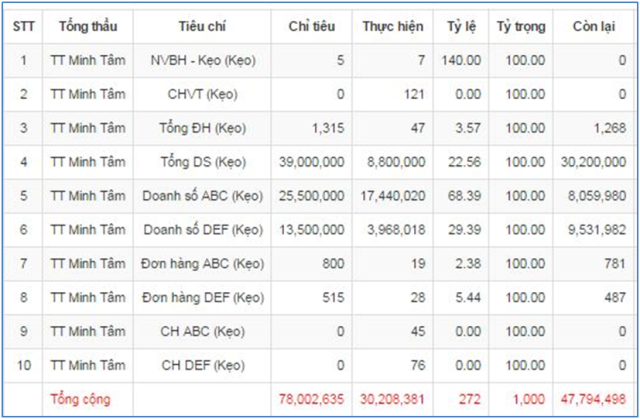This screenshot has height=419, width=640.
Task: Click the Tỷ trọng column header
Action: (x=521, y=27)
